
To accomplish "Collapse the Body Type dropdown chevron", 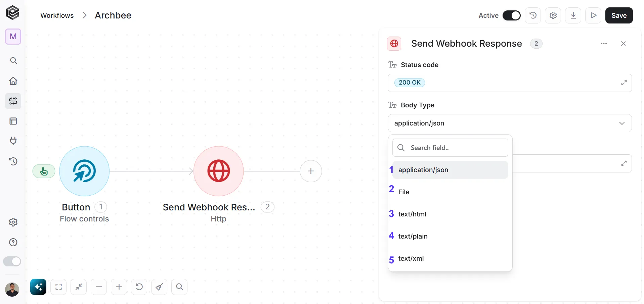I will coord(622,123).
